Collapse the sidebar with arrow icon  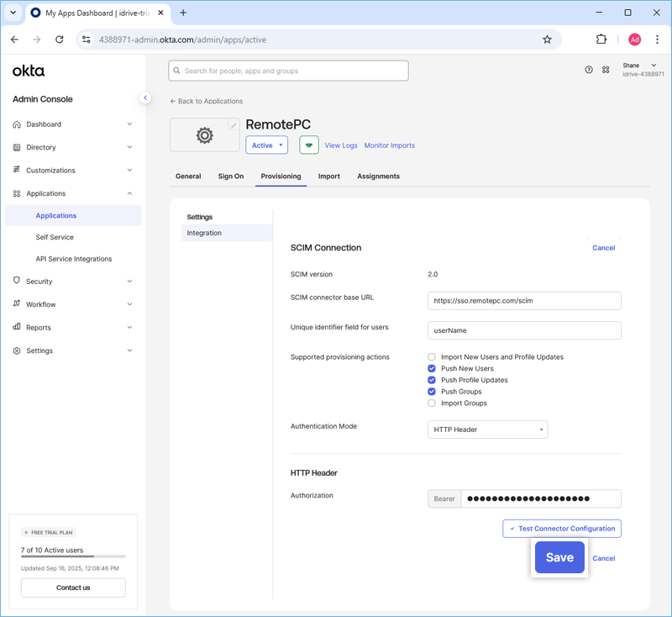[144, 98]
